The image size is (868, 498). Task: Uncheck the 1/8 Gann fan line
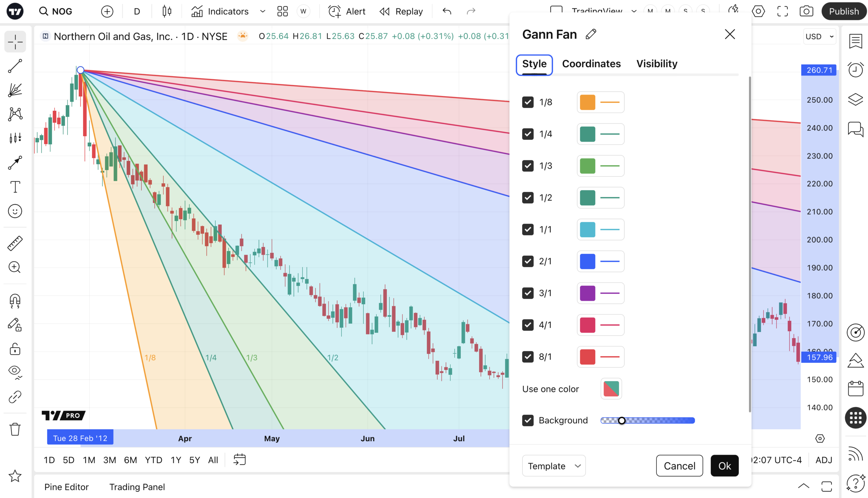pyautogui.click(x=528, y=102)
